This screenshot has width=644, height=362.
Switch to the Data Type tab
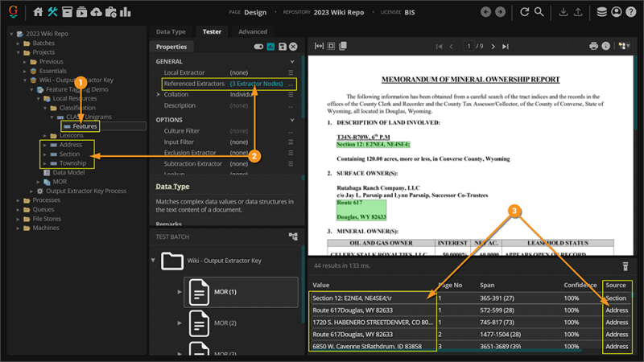[171, 31]
